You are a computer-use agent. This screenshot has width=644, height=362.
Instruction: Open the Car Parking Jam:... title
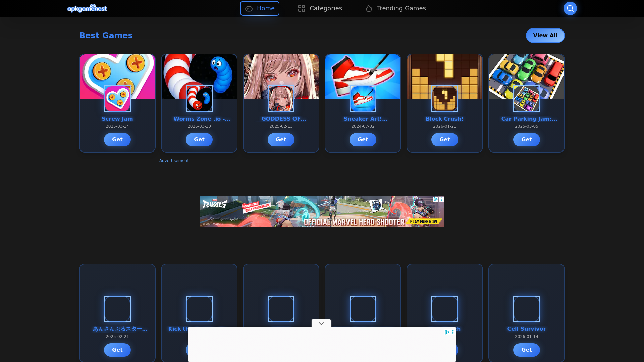click(x=529, y=119)
